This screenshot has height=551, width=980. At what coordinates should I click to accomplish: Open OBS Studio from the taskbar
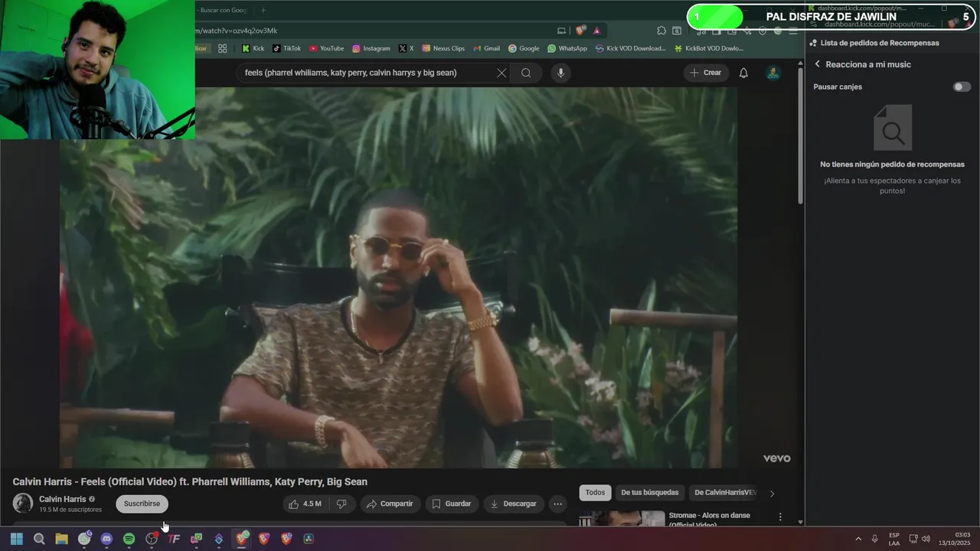152,539
